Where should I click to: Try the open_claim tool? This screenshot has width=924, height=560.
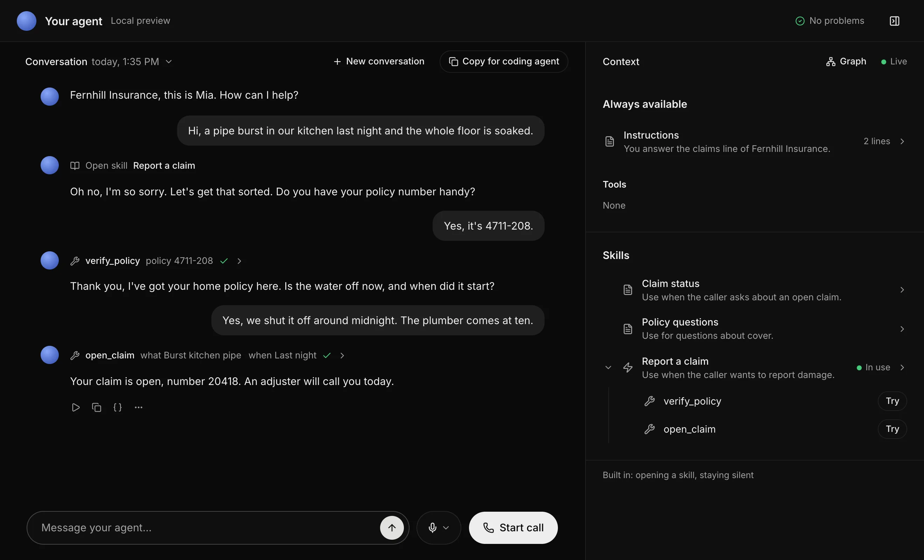[x=892, y=429]
